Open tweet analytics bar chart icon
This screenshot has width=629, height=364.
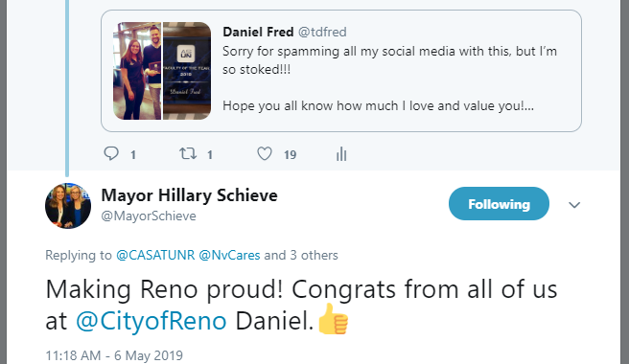pos(341,154)
